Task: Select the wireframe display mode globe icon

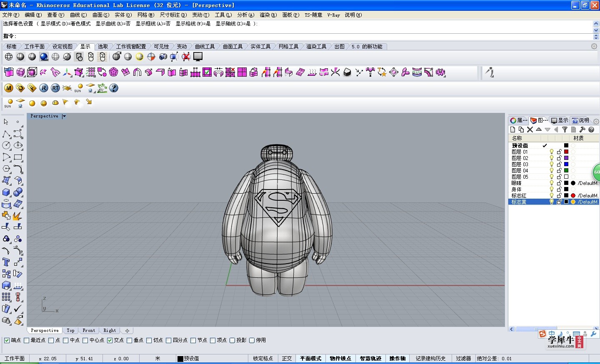Action: pos(9,57)
